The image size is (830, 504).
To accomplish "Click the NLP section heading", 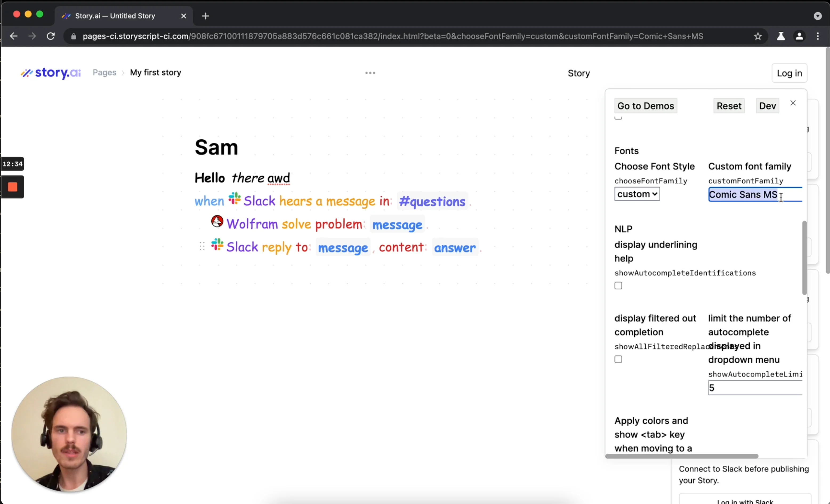I will click(x=623, y=229).
